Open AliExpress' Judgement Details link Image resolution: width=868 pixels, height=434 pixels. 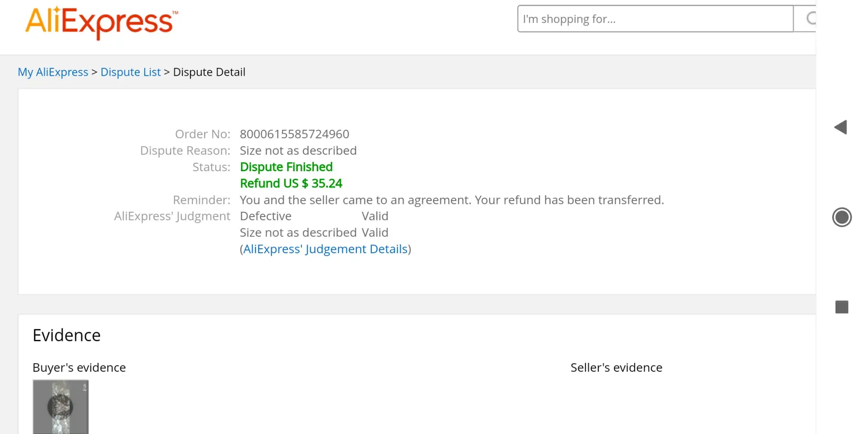click(325, 249)
